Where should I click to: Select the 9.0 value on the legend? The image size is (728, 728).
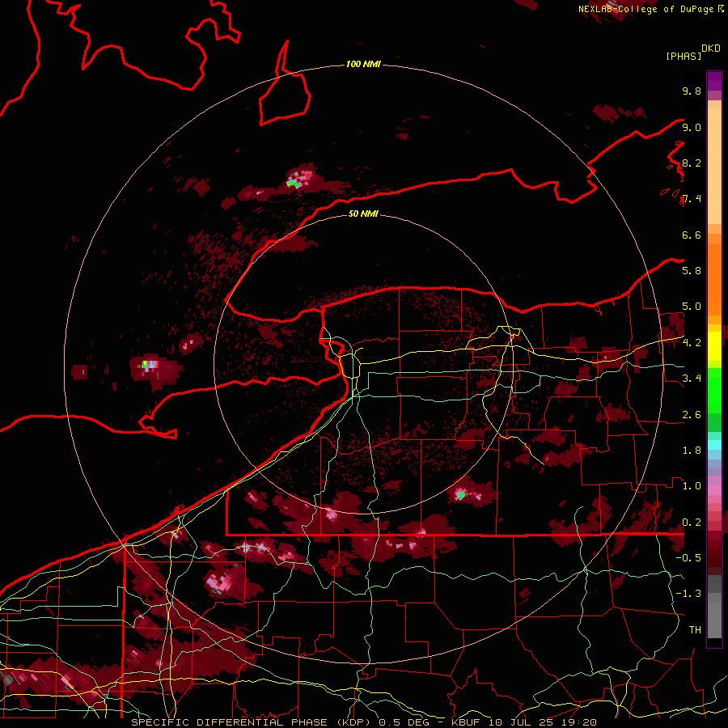pos(692,127)
